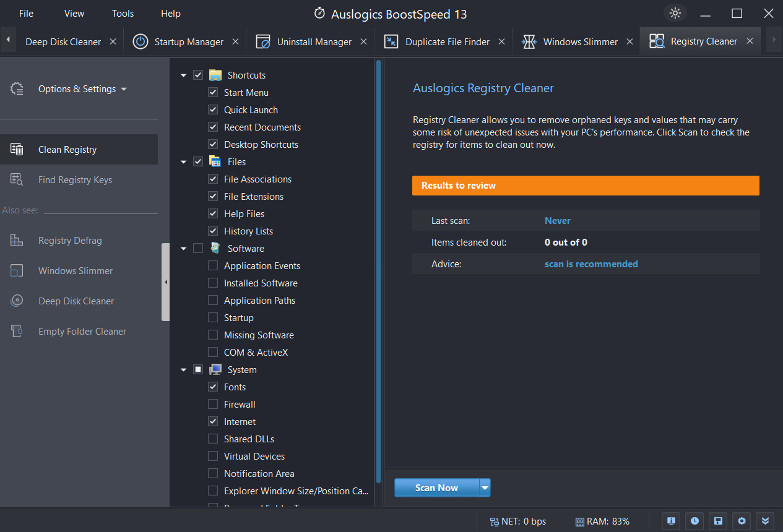Image resolution: width=783 pixels, height=532 pixels.
Task: Select the Shared DLLs tree item
Action: 249,439
